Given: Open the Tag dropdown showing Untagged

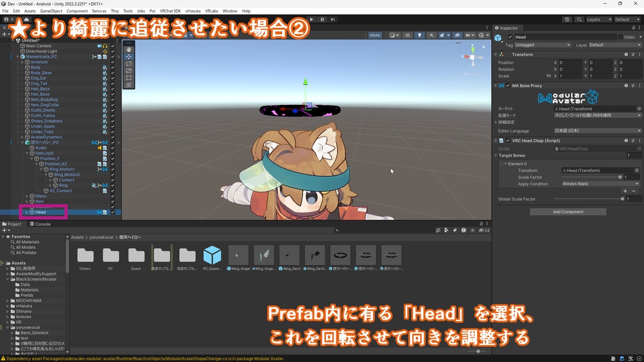Looking at the screenshot, I should 542,45.
